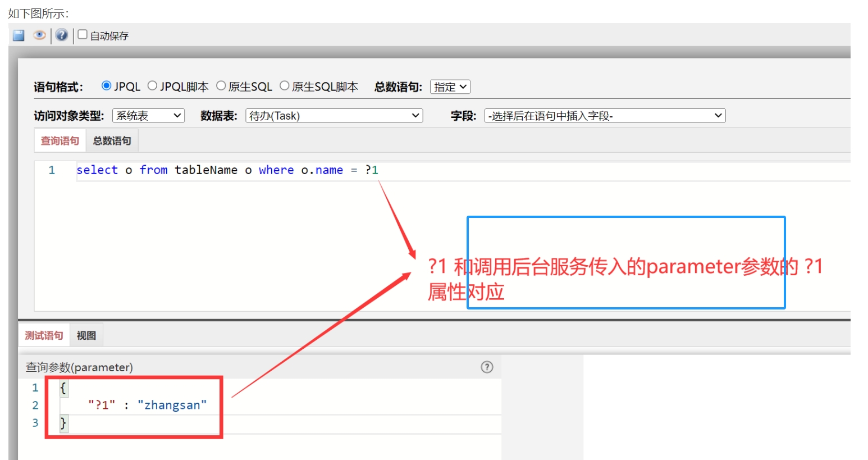The height and width of the screenshot is (460, 868).
Task: Open the help question-mark icon in toolbar
Action: tap(61, 35)
